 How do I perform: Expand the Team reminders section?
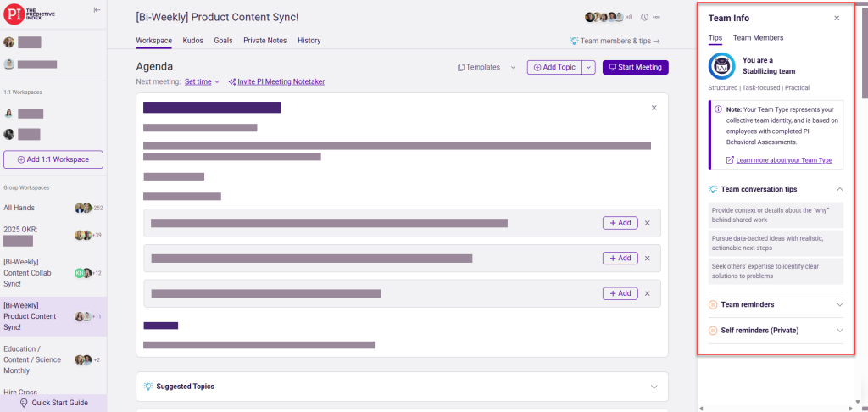(x=839, y=304)
